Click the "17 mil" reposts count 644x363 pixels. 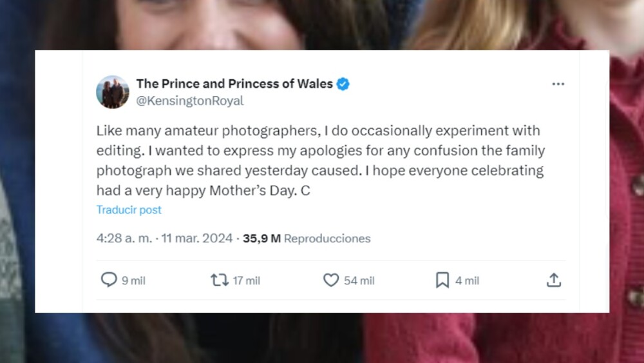tap(246, 280)
